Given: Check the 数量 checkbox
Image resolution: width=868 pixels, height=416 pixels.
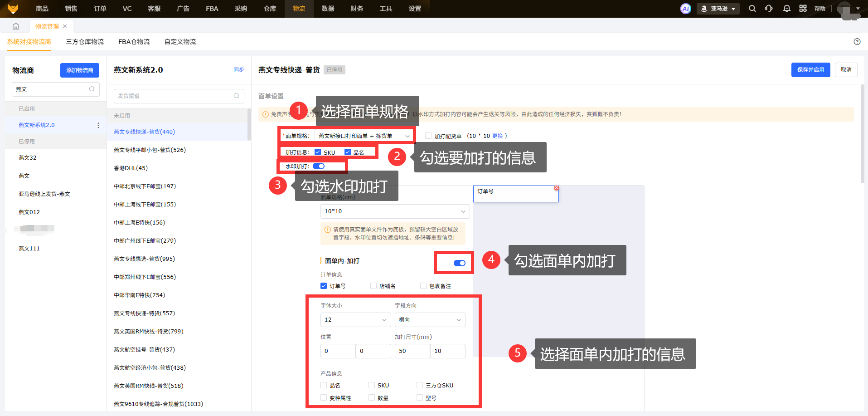Looking at the screenshot, I should pos(372,398).
